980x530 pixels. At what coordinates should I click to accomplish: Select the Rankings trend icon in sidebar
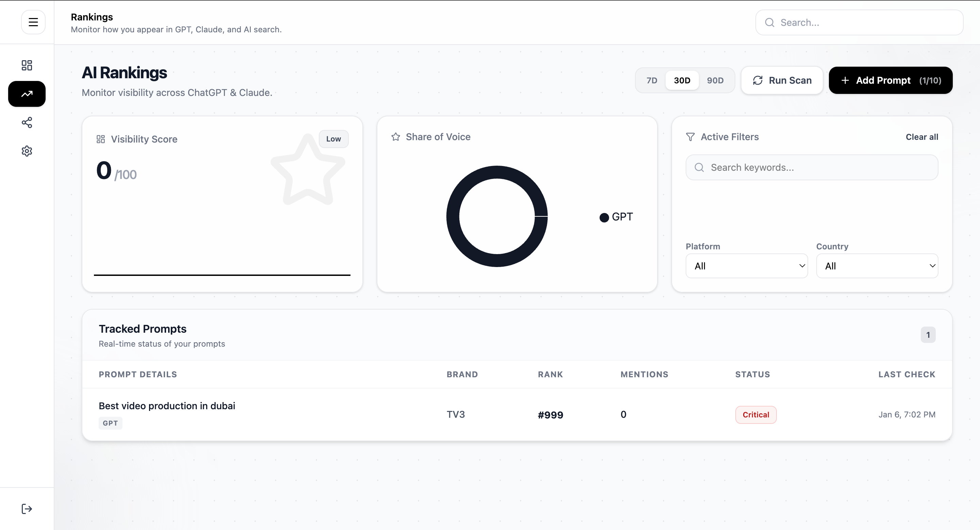coord(27,94)
